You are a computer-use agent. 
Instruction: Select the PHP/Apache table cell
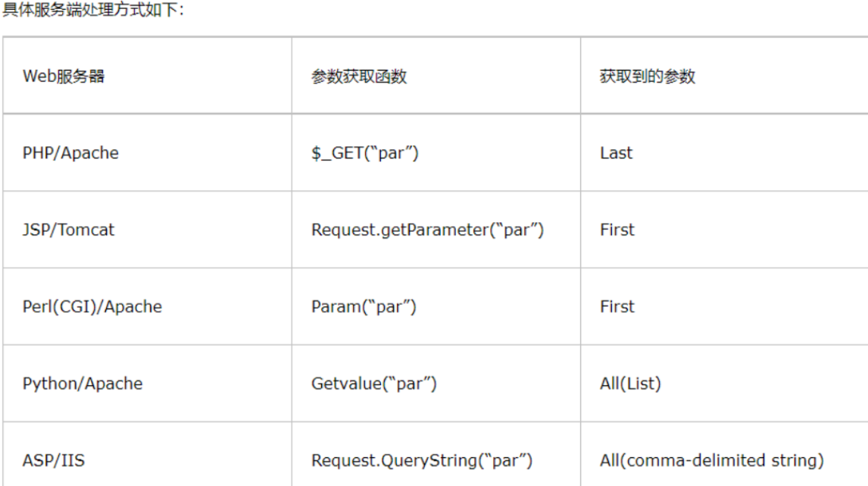tap(147, 152)
